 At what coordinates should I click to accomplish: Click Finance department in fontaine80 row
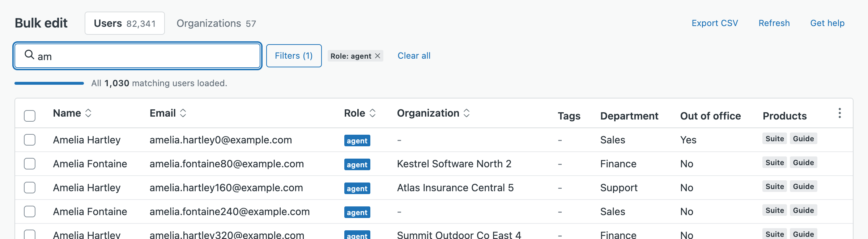(618, 164)
